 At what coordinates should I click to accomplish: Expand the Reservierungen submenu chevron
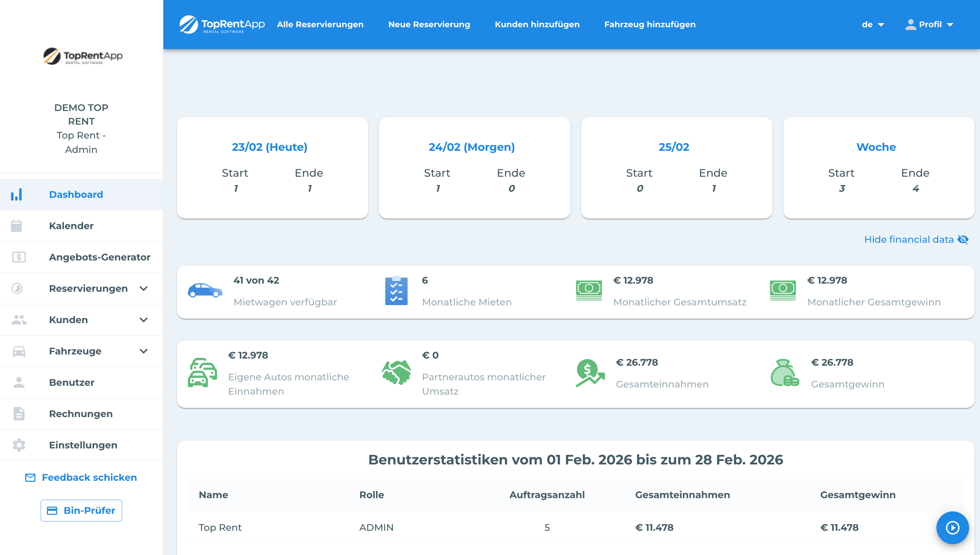pyautogui.click(x=144, y=288)
